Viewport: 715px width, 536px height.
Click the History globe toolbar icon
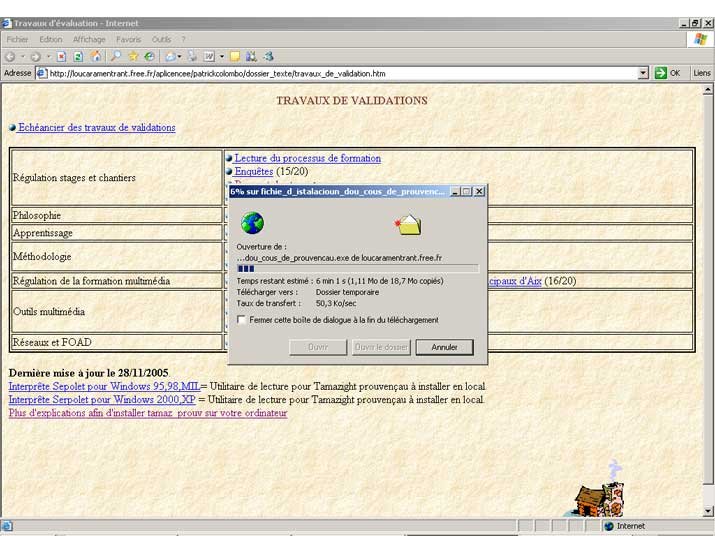149,56
